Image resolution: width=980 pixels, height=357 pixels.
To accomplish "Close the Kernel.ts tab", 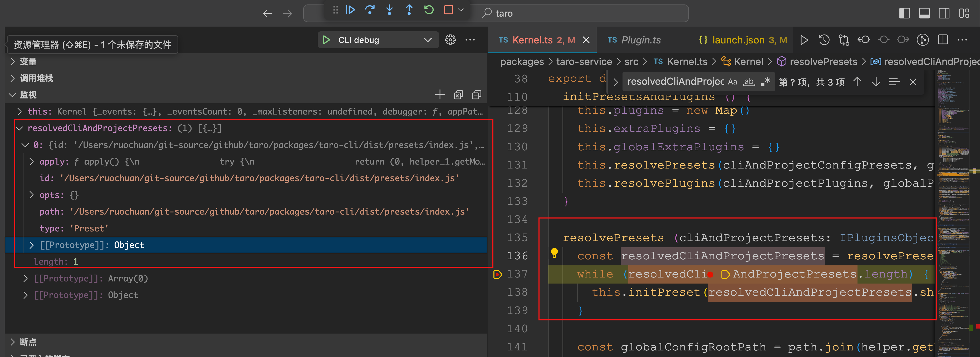I will [586, 40].
